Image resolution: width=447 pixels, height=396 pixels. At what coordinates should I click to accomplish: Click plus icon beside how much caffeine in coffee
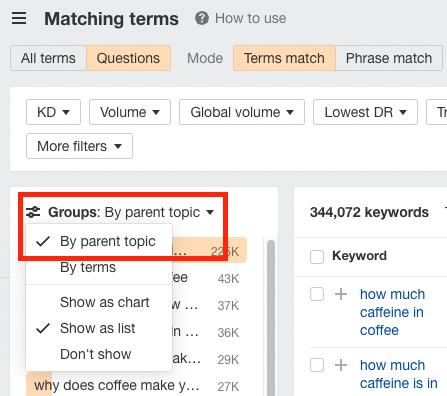pyautogui.click(x=341, y=294)
